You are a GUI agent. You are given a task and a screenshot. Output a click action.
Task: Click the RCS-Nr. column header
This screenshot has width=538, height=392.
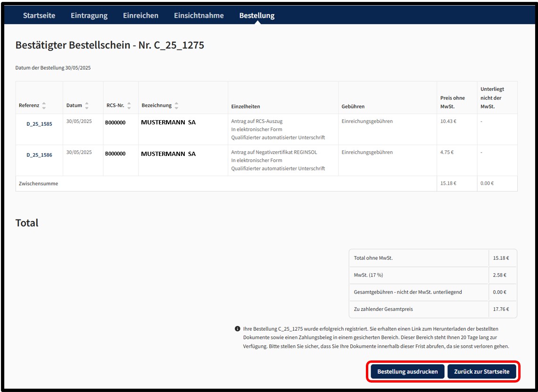[115, 105]
